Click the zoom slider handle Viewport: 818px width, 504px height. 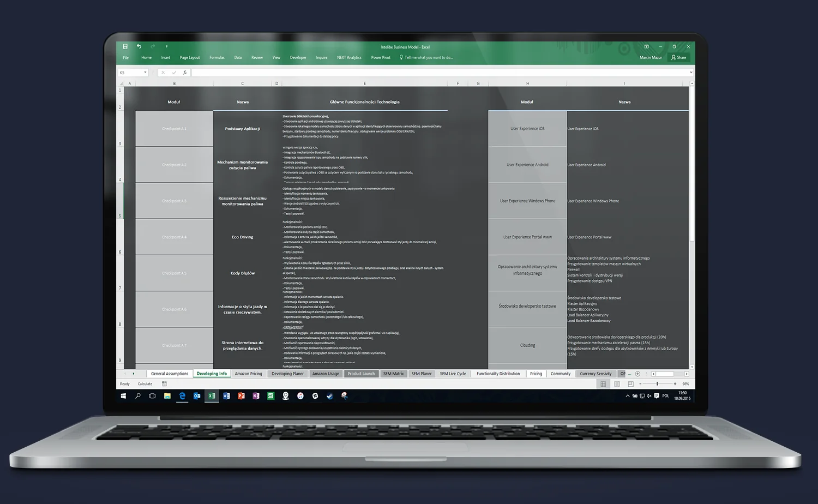click(x=657, y=384)
